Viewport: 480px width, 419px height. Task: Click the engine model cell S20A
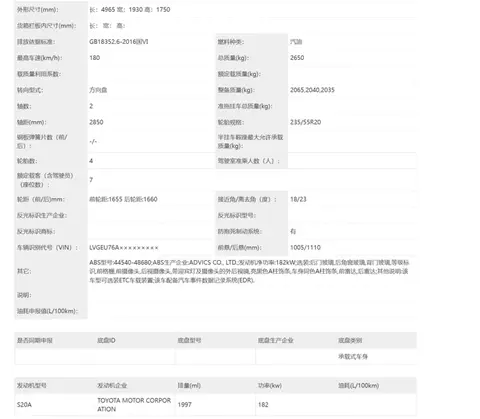pos(24,405)
